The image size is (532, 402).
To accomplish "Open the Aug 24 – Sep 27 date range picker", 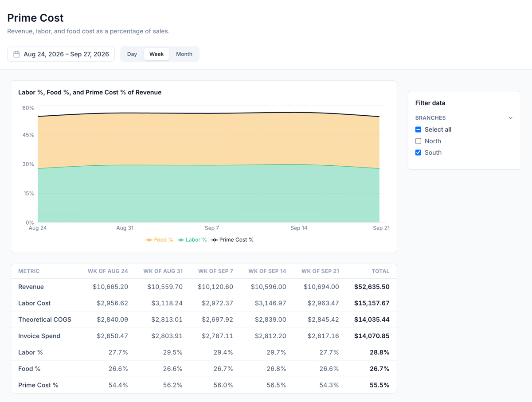I will [x=61, y=54].
